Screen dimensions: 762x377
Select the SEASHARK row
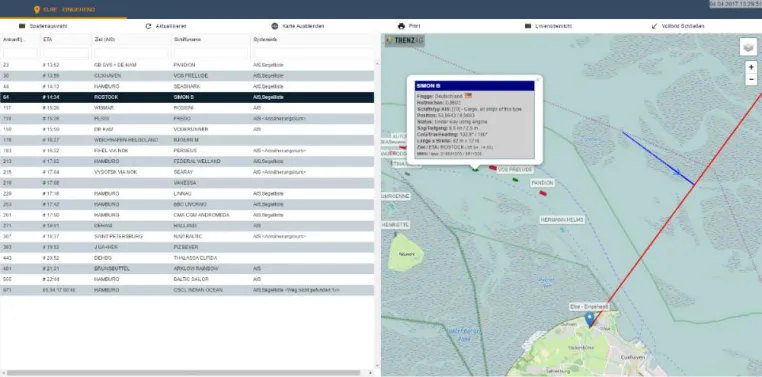[x=187, y=86]
